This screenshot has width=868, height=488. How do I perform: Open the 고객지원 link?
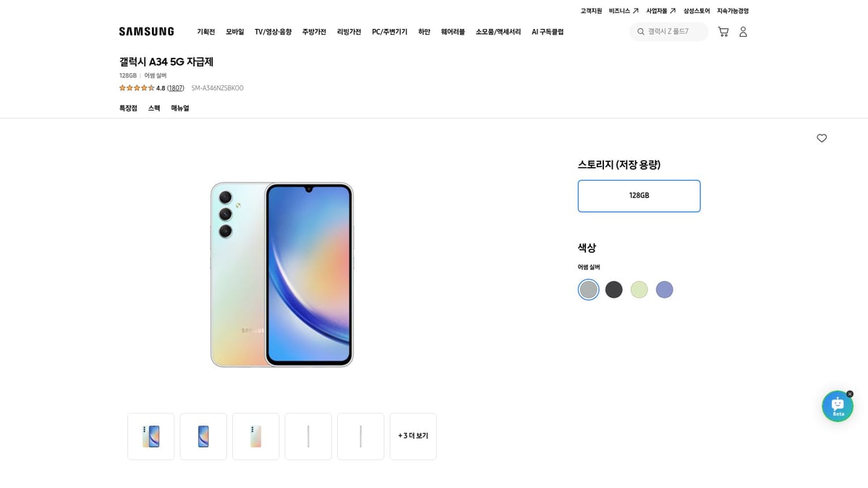(x=591, y=11)
